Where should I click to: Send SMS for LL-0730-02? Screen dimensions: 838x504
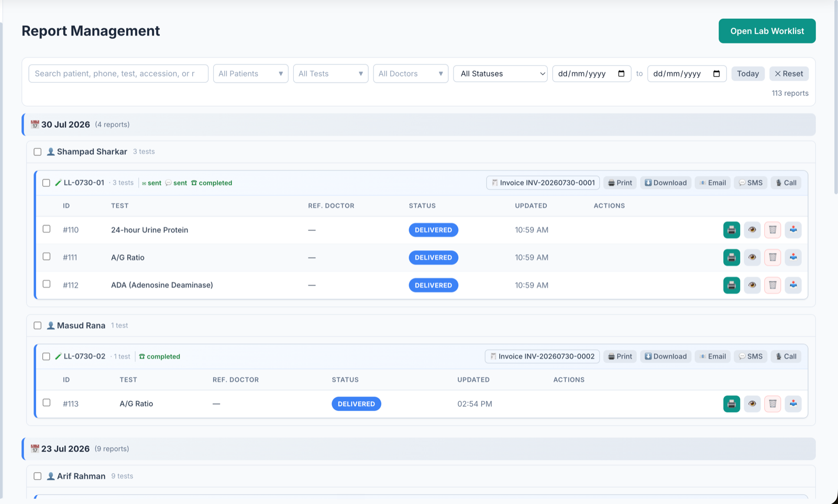click(751, 356)
